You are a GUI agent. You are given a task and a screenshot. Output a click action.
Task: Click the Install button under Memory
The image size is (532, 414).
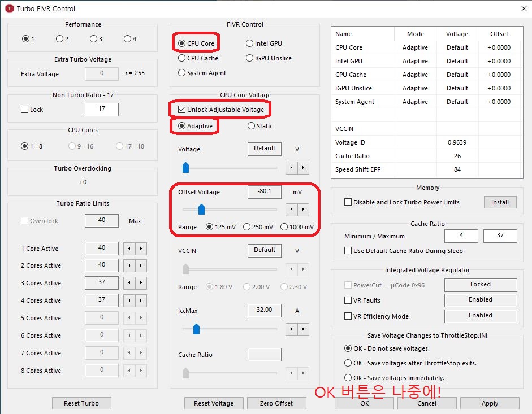(500, 202)
